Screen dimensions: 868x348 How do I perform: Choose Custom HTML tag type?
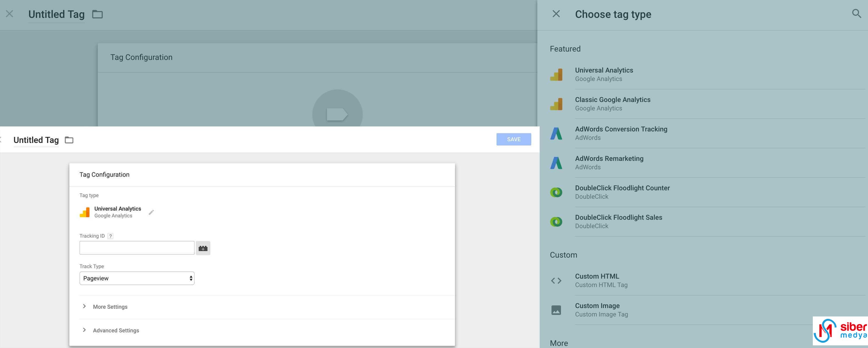708,281
